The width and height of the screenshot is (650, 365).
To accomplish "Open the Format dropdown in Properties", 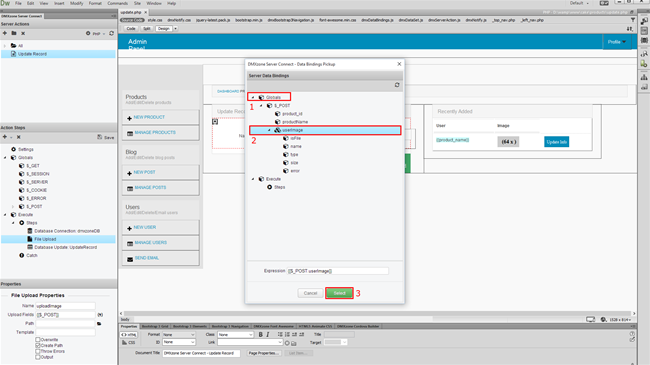I will (178, 335).
